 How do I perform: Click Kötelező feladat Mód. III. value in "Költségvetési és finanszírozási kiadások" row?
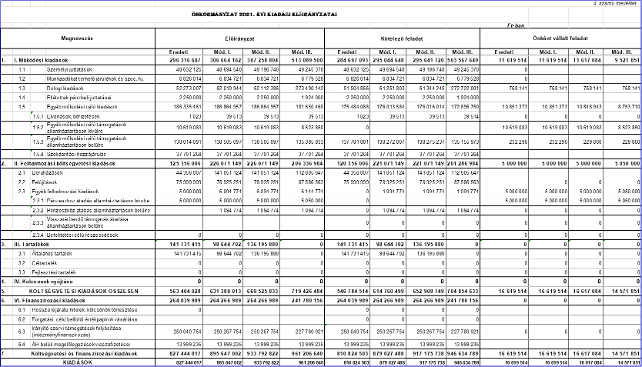(x=463, y=353)
